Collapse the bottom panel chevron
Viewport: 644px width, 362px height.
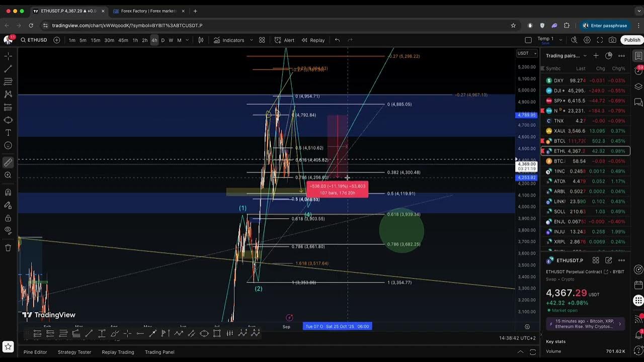[x=521, y=352]
